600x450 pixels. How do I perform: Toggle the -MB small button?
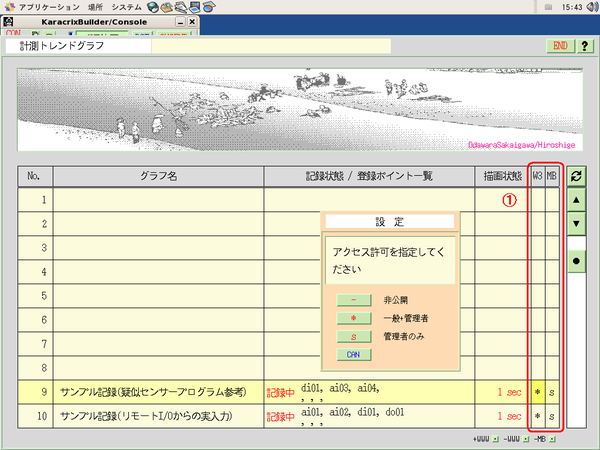[x=552, y=439]
